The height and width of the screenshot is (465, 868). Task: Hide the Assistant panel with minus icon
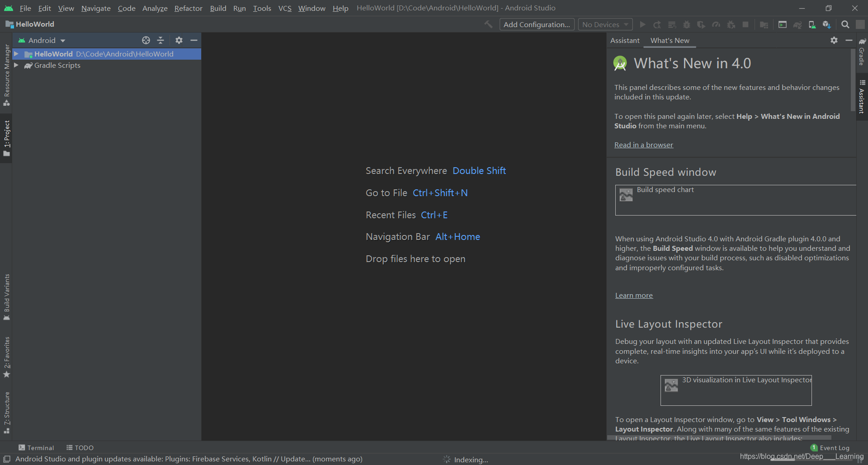[849, 40]
